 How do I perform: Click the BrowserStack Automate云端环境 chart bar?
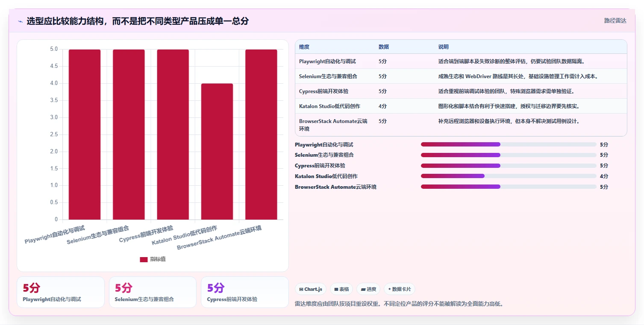click(x=261, y=135)
